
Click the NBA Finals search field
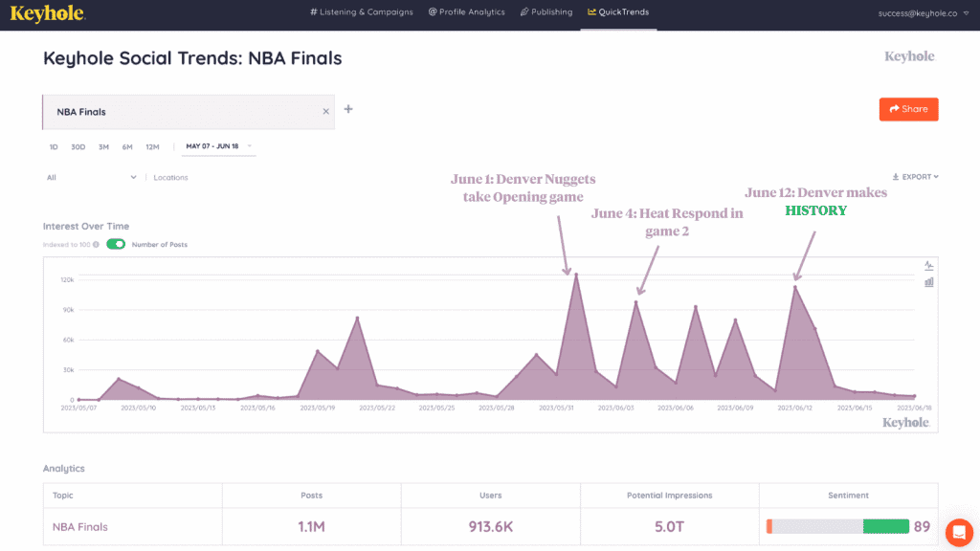click(189, 112)
